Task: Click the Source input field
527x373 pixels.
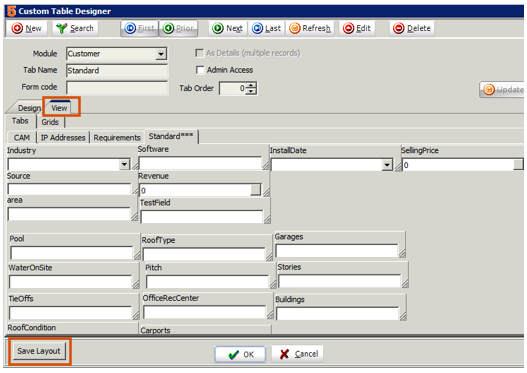Action: click(x=69, y=189)
